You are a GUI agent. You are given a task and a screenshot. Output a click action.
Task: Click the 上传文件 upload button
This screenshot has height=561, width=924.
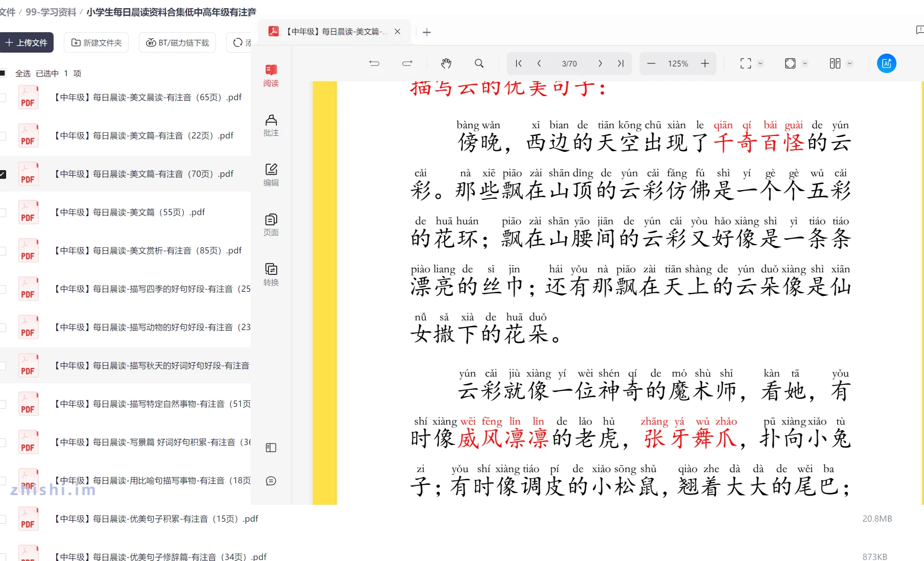tap(27, 42)
